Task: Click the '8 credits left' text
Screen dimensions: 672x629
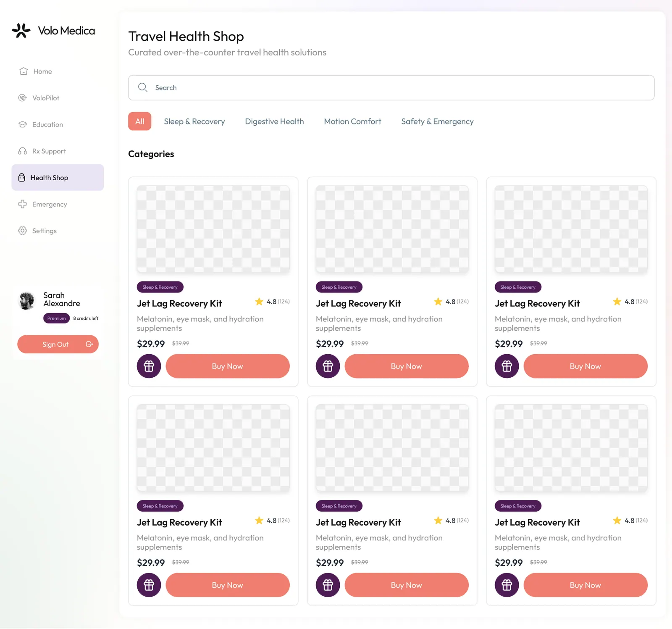Action: coord(86,318)
